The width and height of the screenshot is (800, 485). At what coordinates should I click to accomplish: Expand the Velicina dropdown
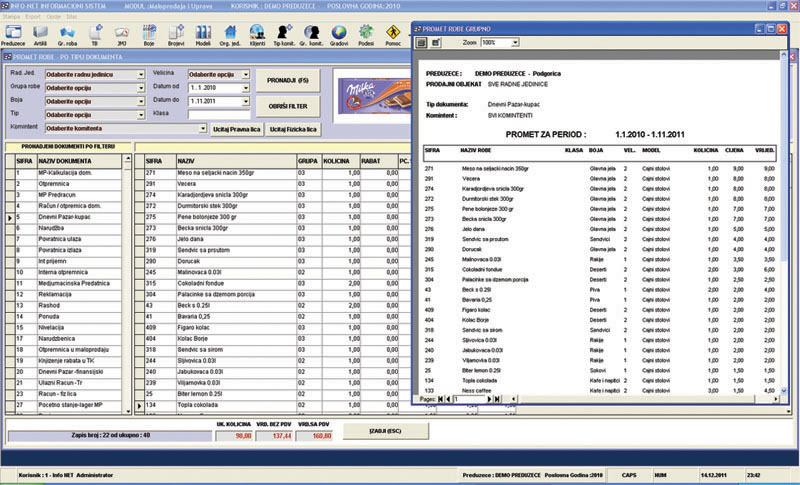246,75
